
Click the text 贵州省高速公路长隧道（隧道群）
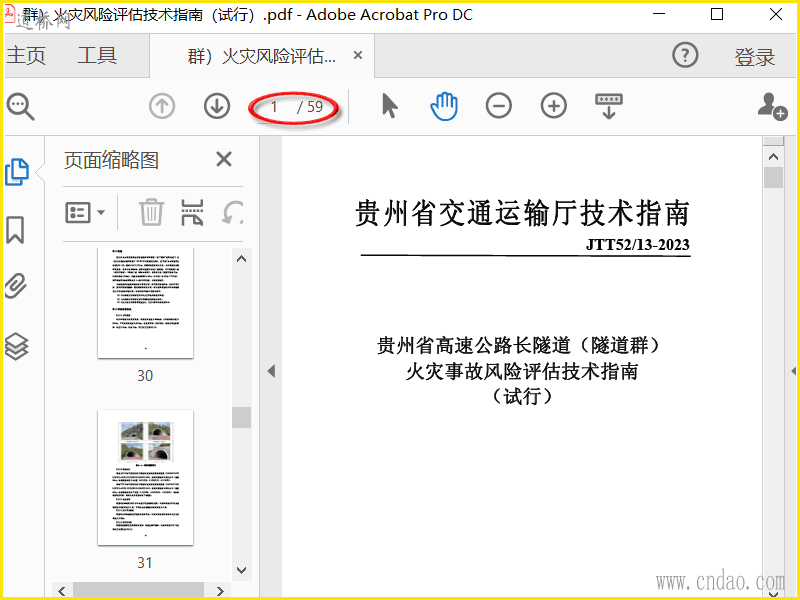(518, 345)
